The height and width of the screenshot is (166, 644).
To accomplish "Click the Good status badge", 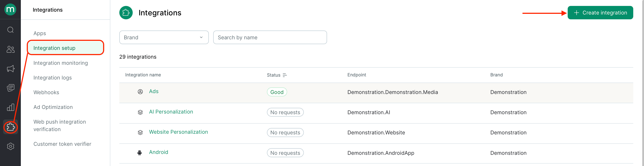I will (x=277, y=92).
